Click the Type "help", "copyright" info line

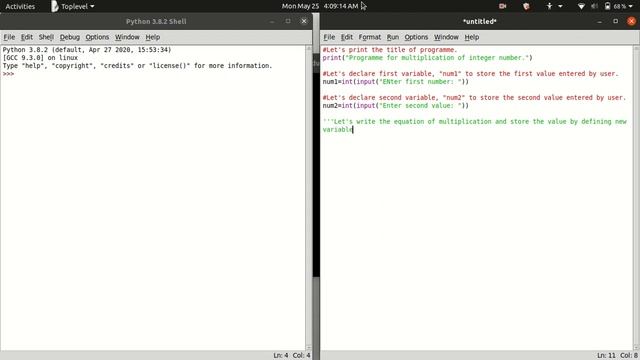[x=137, y=66]
